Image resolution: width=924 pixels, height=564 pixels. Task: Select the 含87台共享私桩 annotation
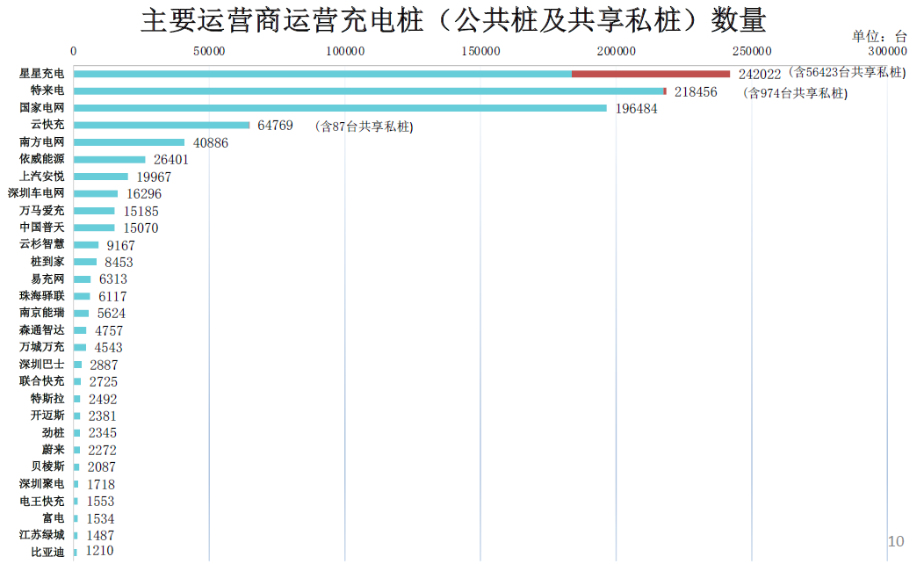(363, 127)
